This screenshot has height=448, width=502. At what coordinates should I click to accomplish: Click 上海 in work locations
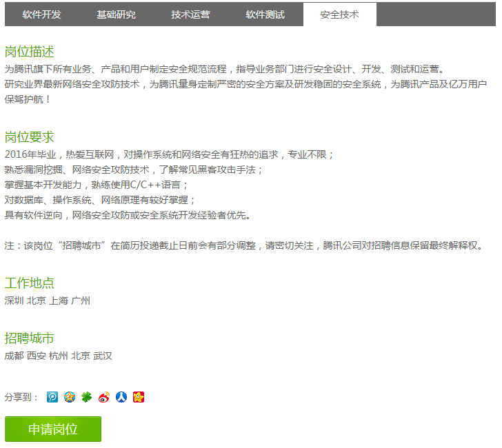(x=59, y=301)
